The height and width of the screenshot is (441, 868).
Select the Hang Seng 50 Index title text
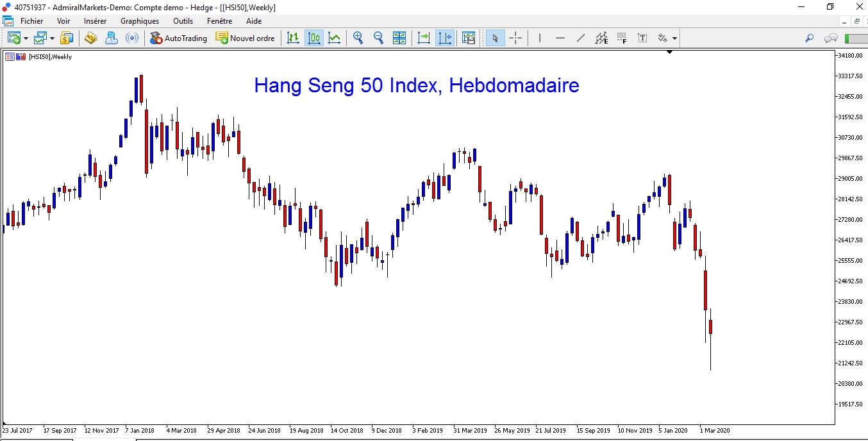click(417, 85)
